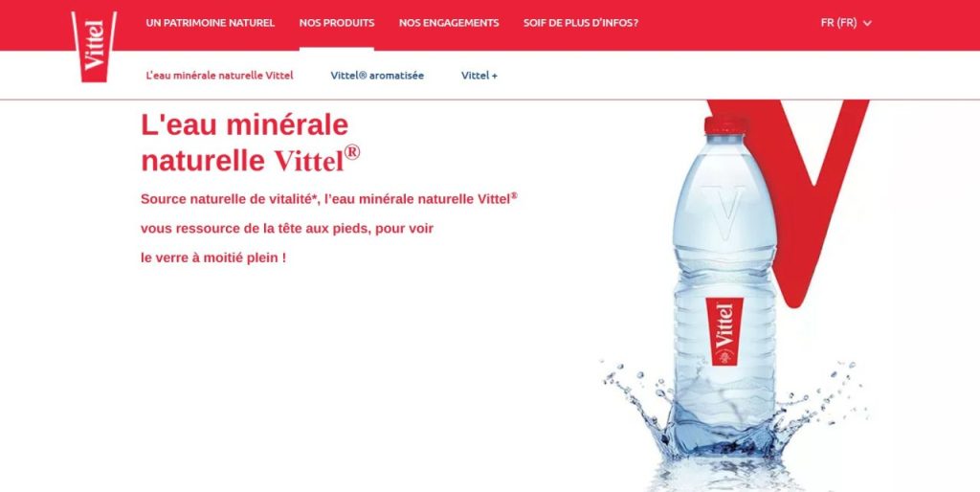The image size is (980, 492).
Task: Open the Vittel® aromatisée link
Action: (377, 75)
